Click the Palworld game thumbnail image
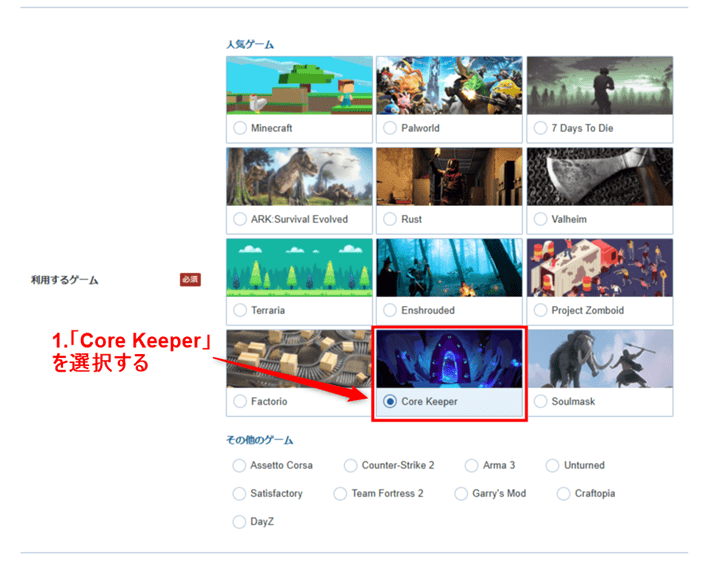 (x=449, y=85)
